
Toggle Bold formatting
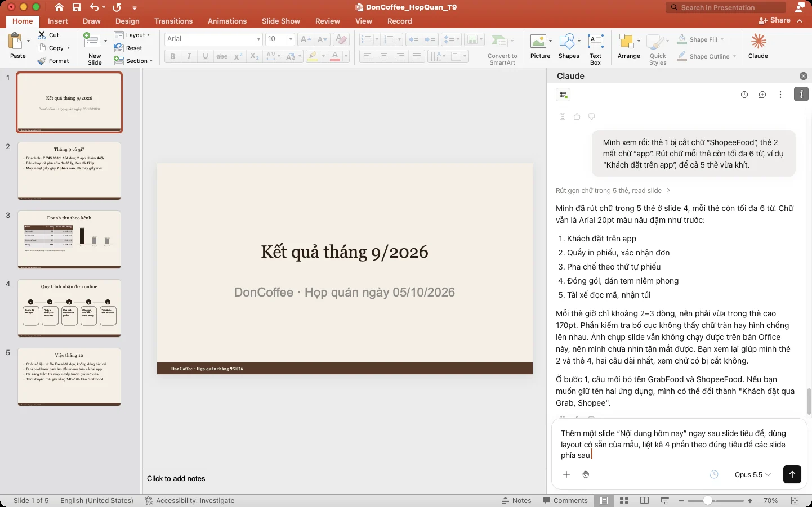coord(173,56)
